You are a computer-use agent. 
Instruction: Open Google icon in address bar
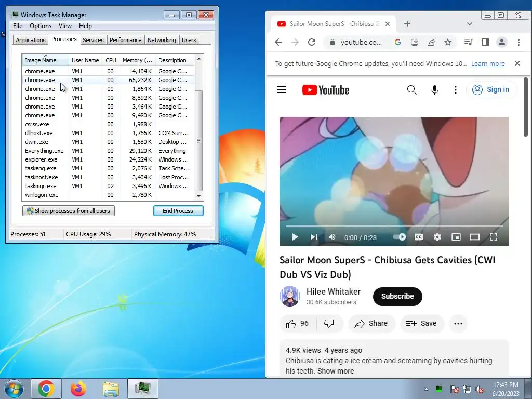tap(397, 42)
